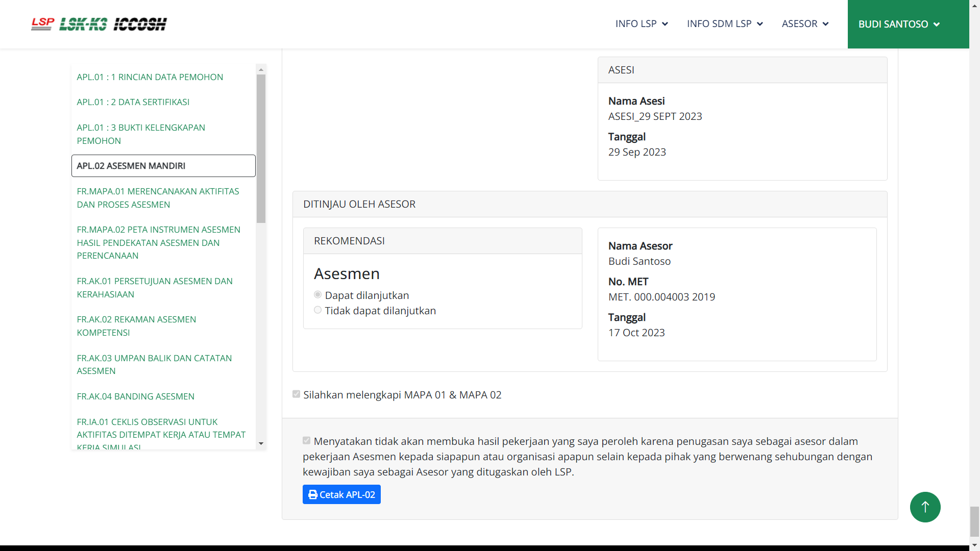Open APL.01 : 2 DATA SERTIFIKASI section
980x551 pixels.
coord(133,102)
